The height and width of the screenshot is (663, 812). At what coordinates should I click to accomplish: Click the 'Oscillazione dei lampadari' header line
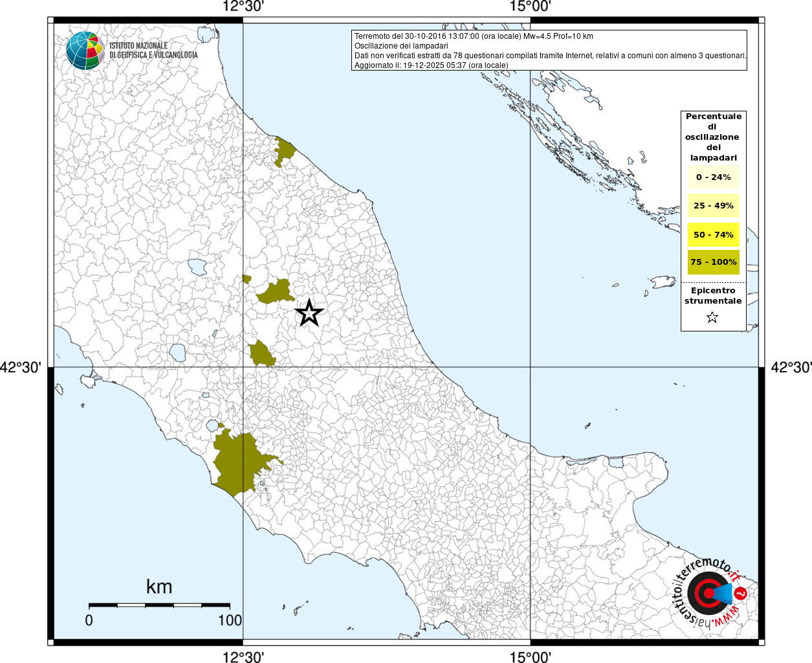pos(401,46)
